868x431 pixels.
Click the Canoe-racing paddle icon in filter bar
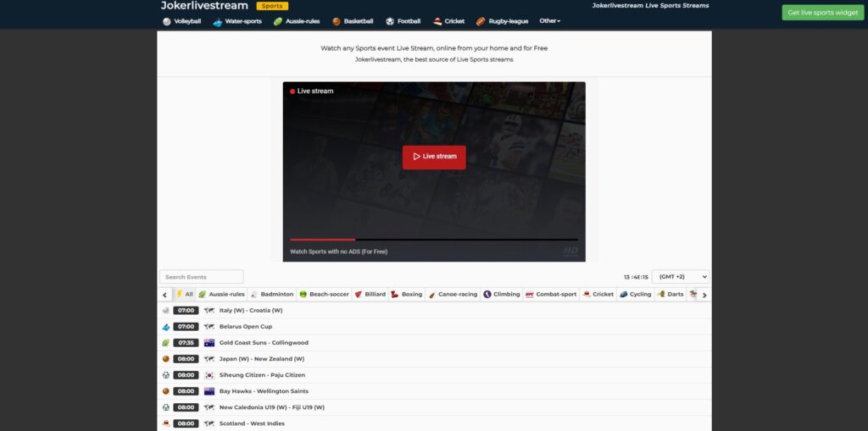431,295
